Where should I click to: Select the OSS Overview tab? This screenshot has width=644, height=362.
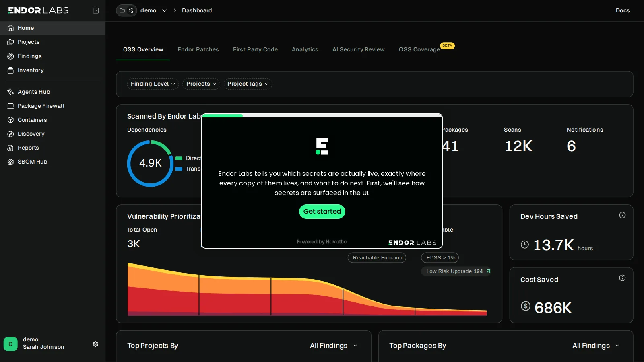tap(143, 49)
